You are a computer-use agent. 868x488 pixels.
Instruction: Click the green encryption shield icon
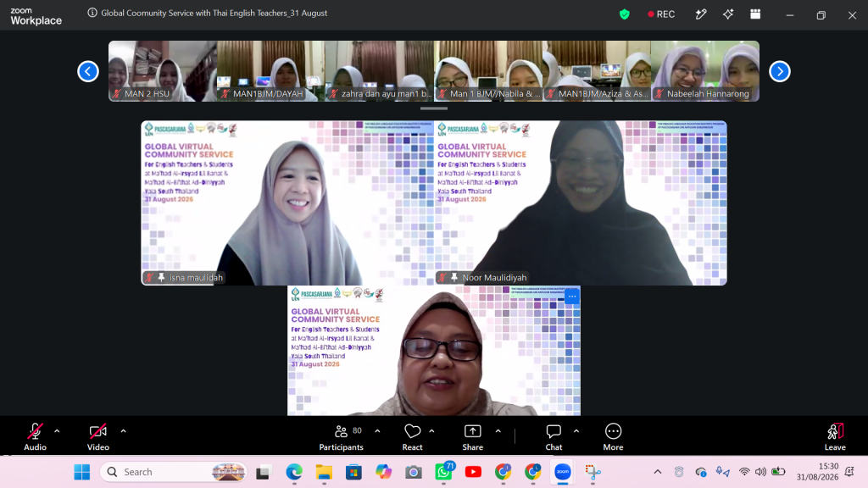point(625,14)
